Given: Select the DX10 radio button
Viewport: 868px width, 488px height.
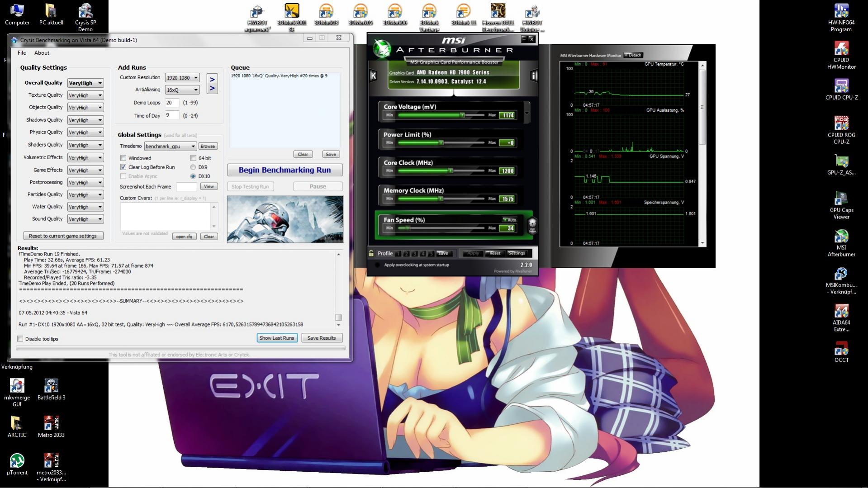Looking at the screenshot, I should (x=193, y=176).
